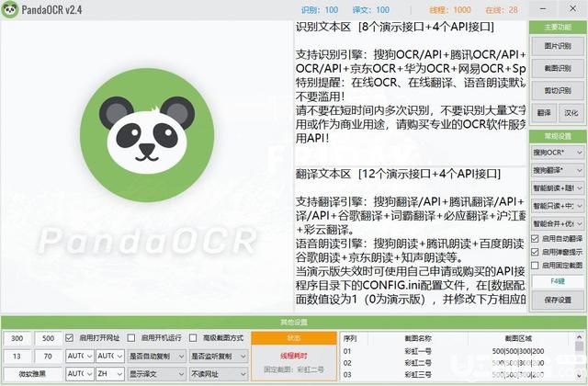This screenshot has height=386, width=588.
Task: Expand the 智能朗读 dropdown
Action: 558,187
